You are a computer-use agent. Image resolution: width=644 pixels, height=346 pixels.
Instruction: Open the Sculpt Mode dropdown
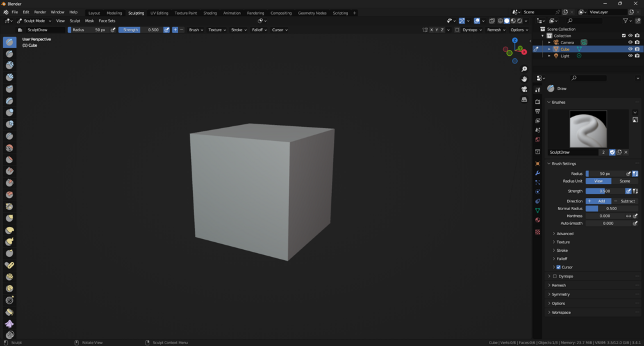(x=35, y=21)
